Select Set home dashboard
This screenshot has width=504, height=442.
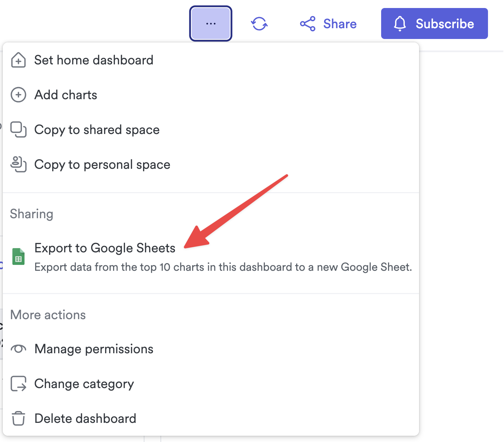[93, 60]
